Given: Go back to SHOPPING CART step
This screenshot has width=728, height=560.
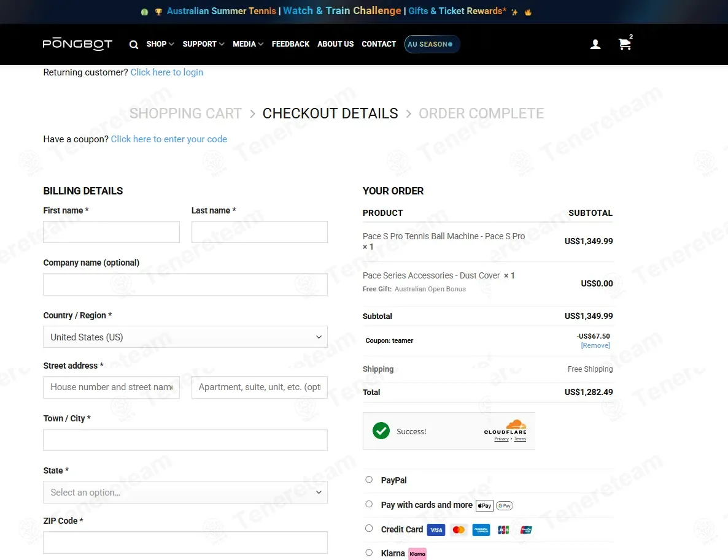Looking at the screenshot, I should pyautogui.click(x=185, y=113).
